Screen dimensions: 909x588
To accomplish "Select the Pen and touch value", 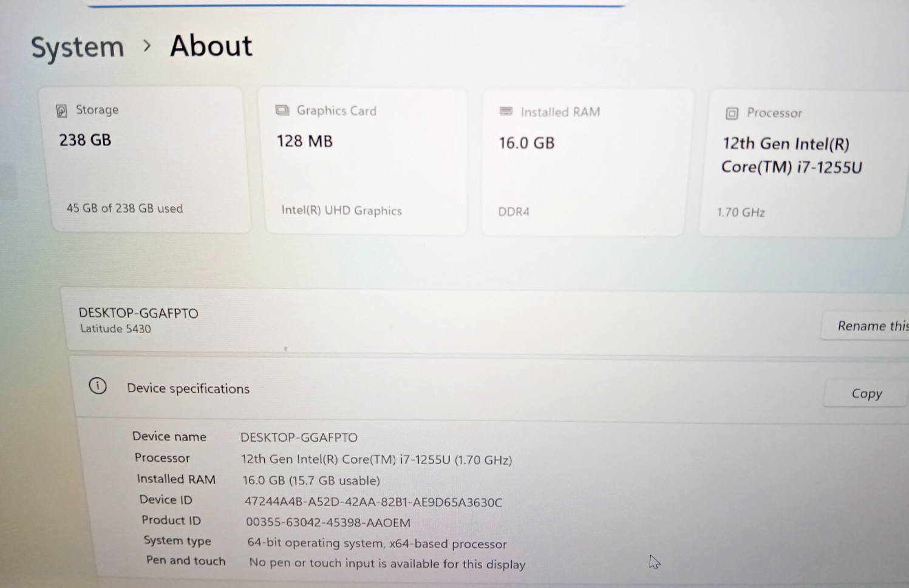I will 387,564.
